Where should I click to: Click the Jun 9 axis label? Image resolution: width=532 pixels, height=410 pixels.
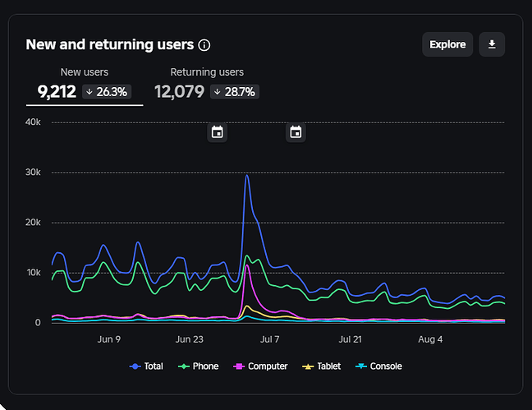coord(109,339)
